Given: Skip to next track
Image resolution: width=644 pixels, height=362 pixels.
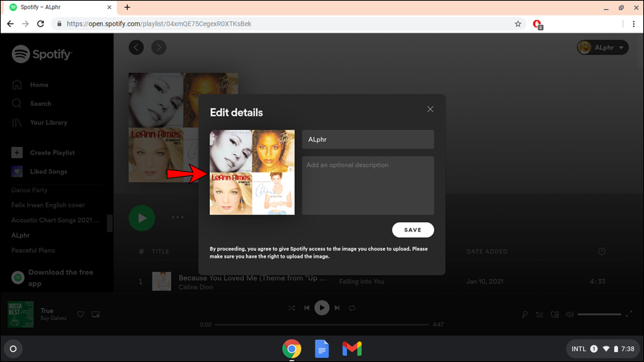Looking at the screenshot, I should (337, 308).
